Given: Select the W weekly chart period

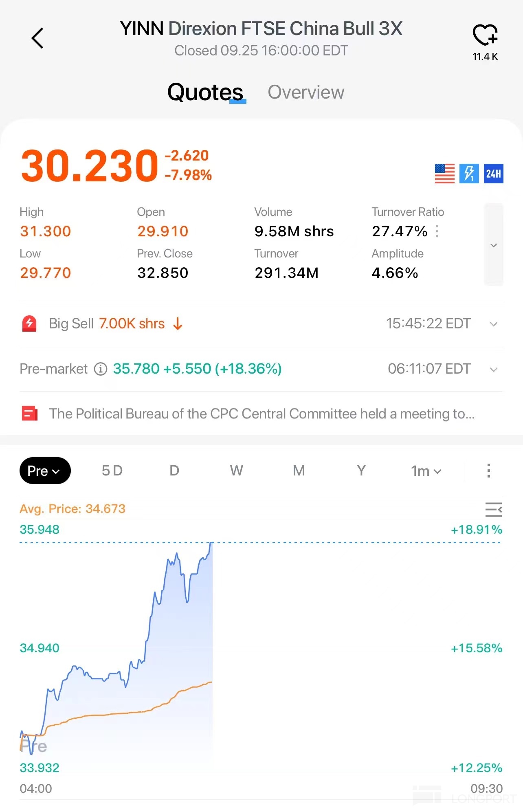Looking at the screenshot, I should [x=236, y=471].
